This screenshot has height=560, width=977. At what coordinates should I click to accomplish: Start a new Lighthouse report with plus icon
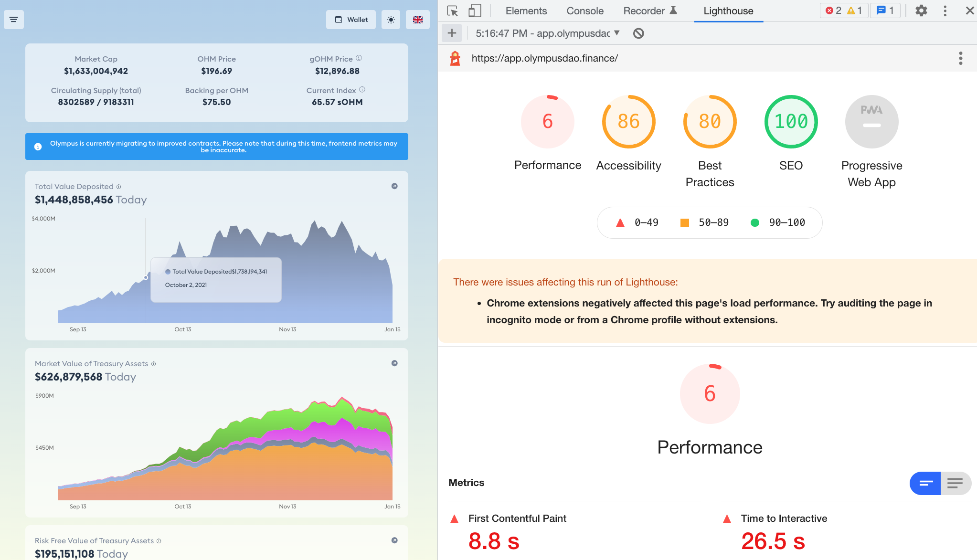[x=451, y=33]
